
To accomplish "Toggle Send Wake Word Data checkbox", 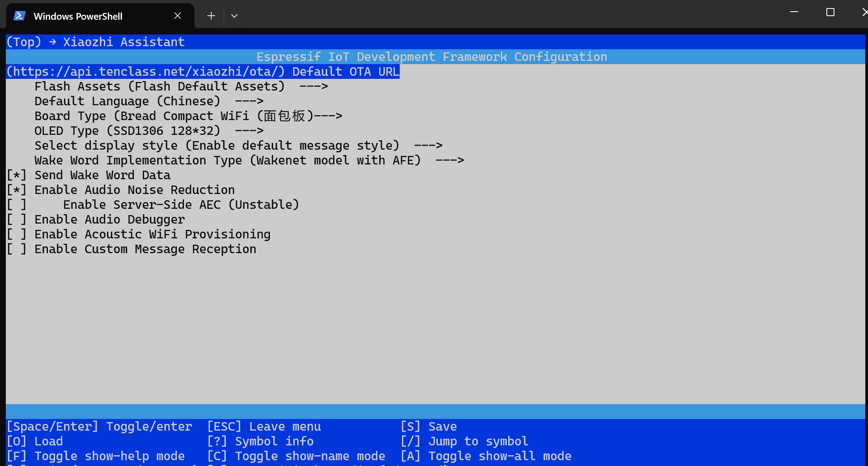I will [17, 175].
